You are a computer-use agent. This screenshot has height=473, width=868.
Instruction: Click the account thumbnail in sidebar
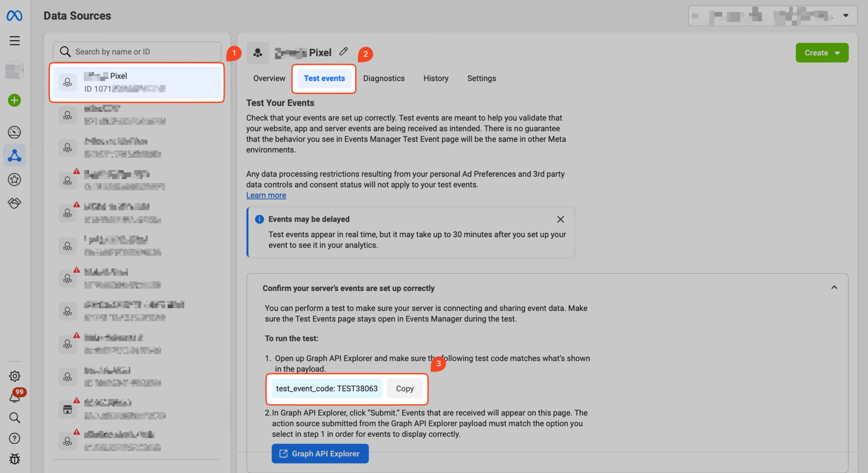(14, 70)
